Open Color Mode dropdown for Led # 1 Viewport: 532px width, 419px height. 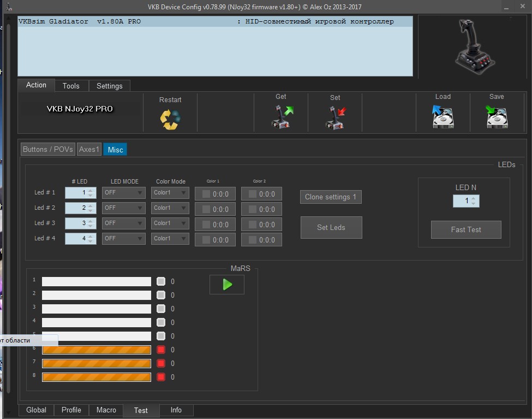point(170,193)
